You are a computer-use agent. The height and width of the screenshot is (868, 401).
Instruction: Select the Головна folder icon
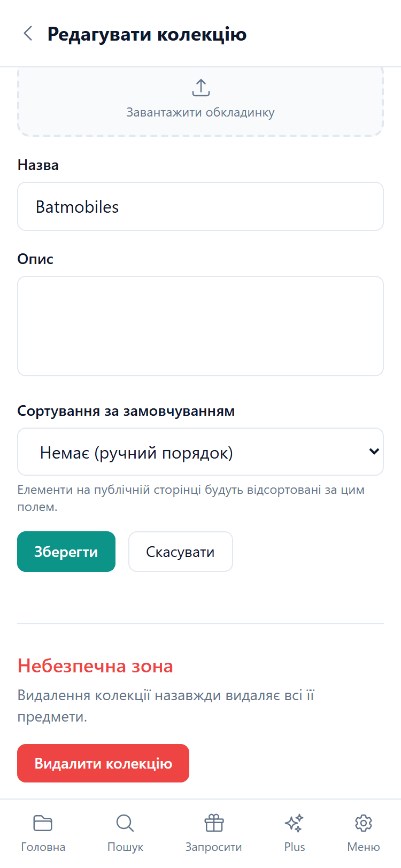click(x=43, y=824)
